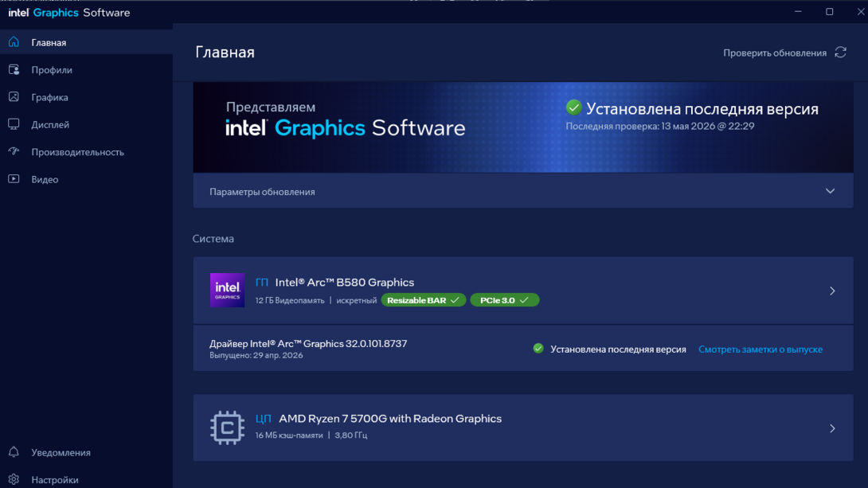868x488 pixels.
Task: Click the PCIe 3.0 badge
Action: (x=504, y=300)
